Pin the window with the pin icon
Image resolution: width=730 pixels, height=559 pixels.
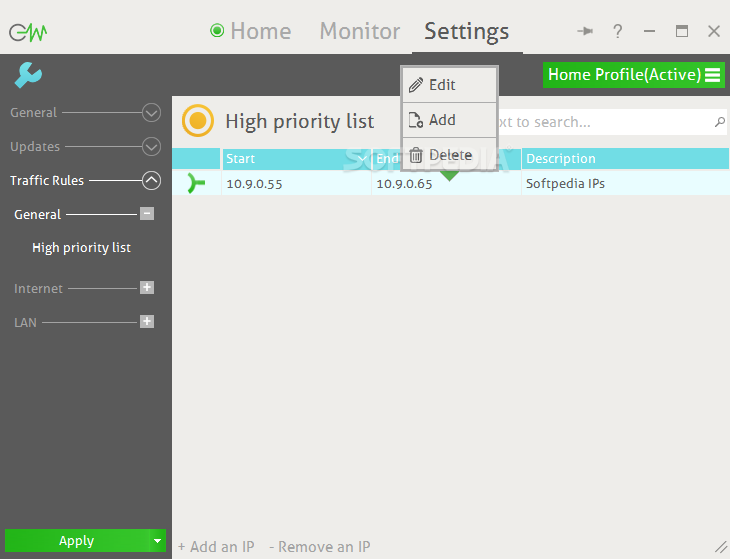click(585, 31)
